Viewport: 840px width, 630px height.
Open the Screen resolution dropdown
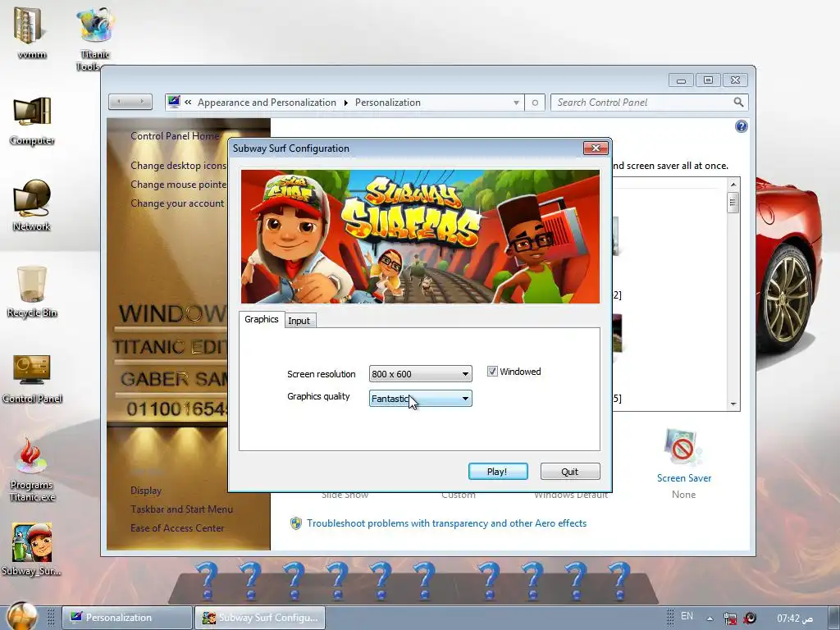[420, 374]
